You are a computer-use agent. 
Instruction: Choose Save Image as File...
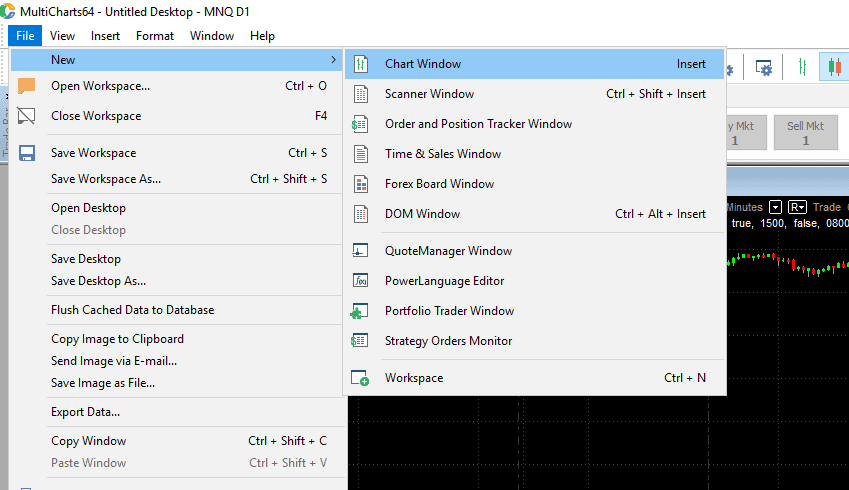[x=177, y=383]
